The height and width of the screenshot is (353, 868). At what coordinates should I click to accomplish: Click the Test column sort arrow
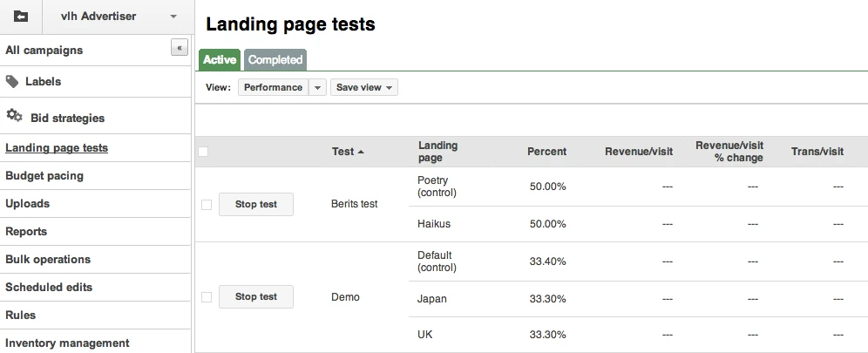361,152
